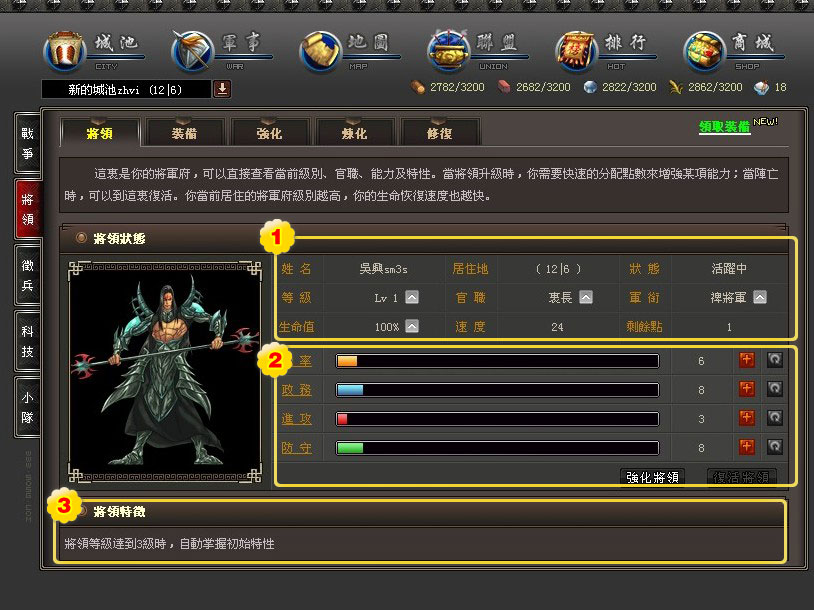Viewport: 814px width, 610px height.
Task: Toggle the 將領狀態 section radio marker
Action: 81,238
